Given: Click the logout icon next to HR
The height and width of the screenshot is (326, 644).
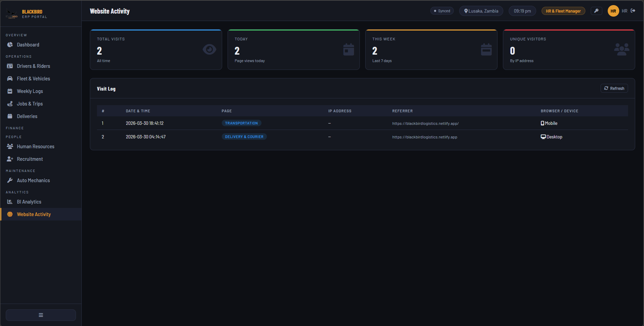Looking at the screenshot, I should pos(633,11).
